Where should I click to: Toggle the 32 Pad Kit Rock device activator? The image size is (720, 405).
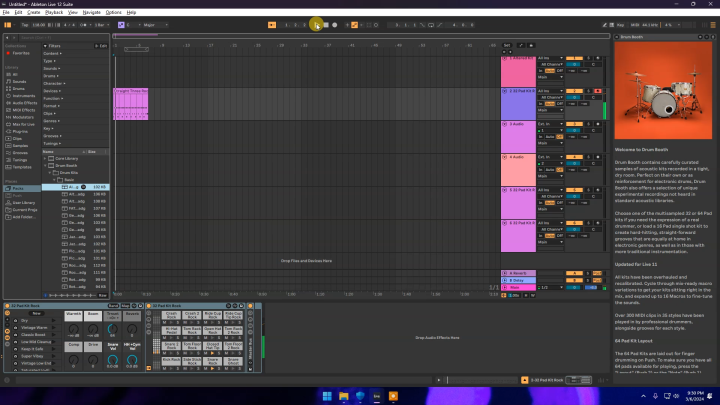7,305
